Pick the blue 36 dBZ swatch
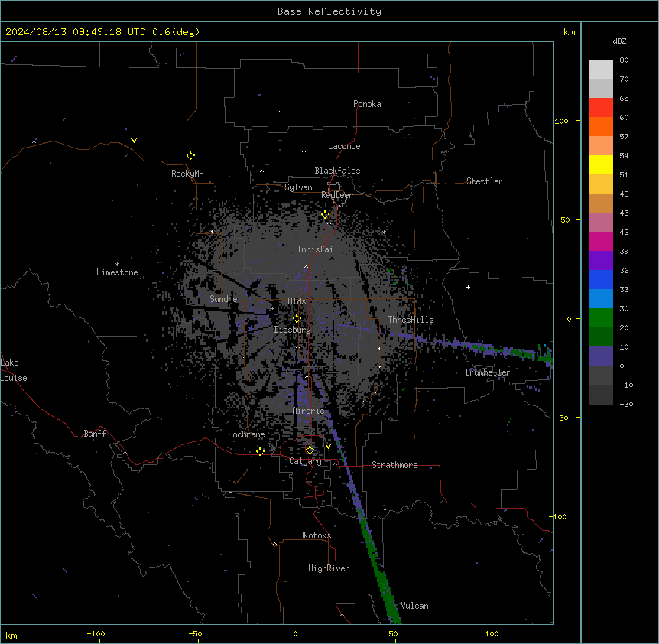Image resolution: width=659 pixels, height=644 pixels. pos(601,279)
